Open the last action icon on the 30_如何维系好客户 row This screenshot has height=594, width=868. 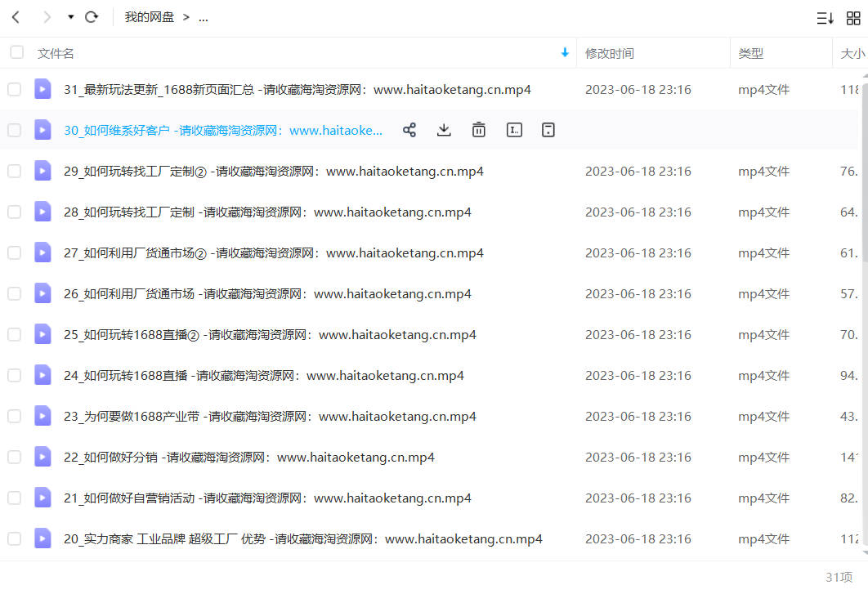[x=548, y=130]
